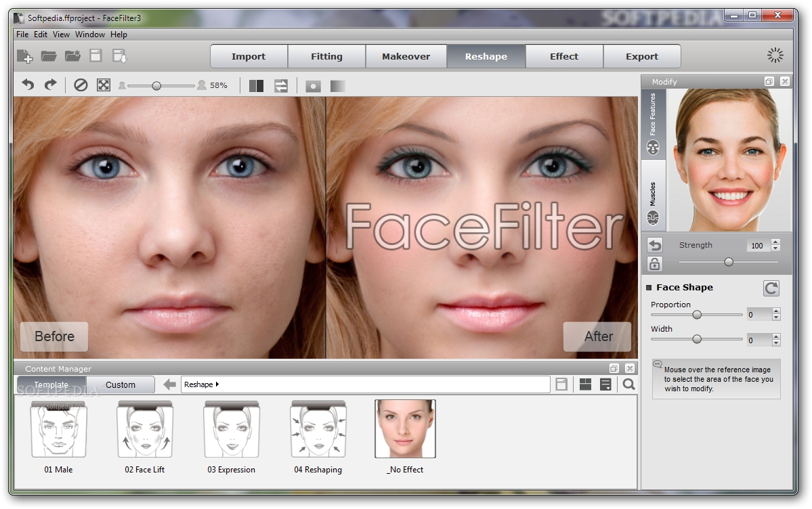Undock the Modify panel
Screen dimensions: 812x509
[x=769, y=81]
